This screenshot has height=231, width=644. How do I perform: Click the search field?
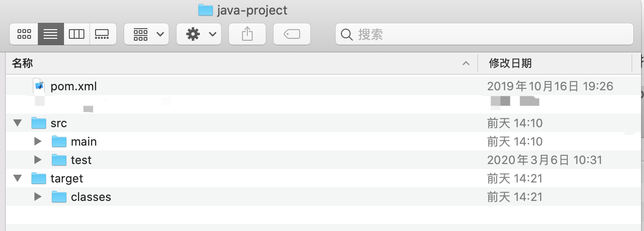pos(485,34)
